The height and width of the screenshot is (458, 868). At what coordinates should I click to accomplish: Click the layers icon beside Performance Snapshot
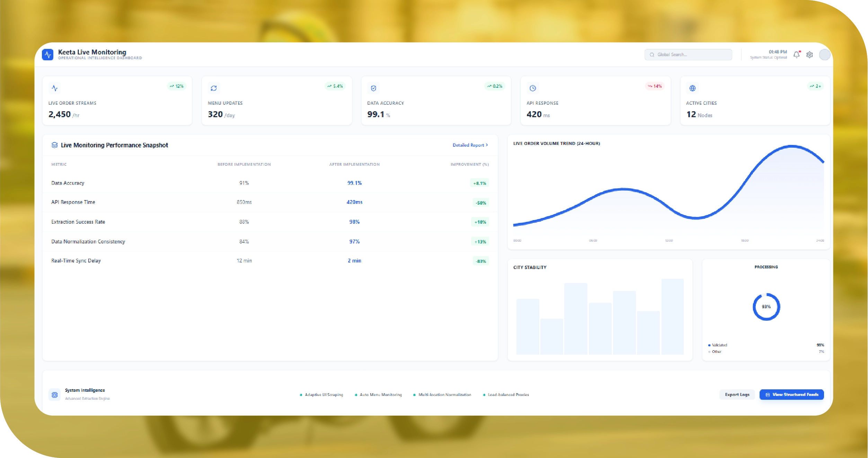pos(54,145)
